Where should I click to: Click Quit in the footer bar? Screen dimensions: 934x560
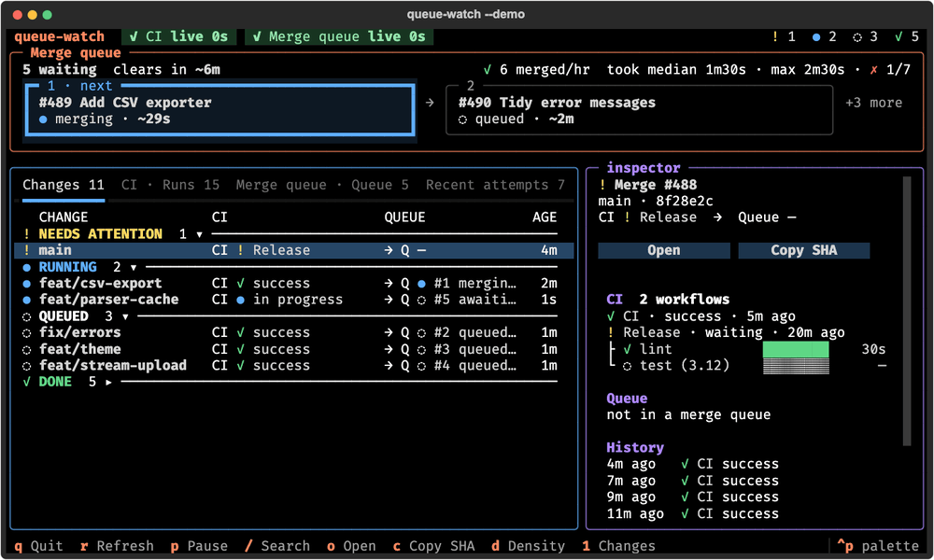pos(38,546)
